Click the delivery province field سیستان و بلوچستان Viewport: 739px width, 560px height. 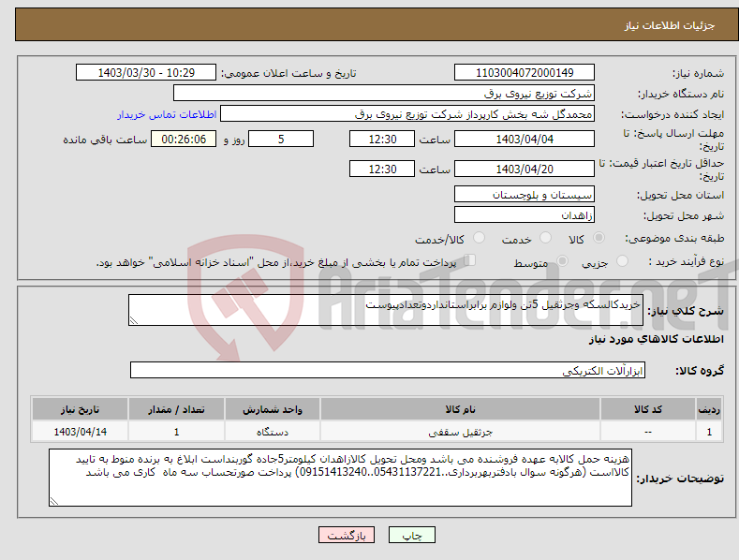[525, 194]
